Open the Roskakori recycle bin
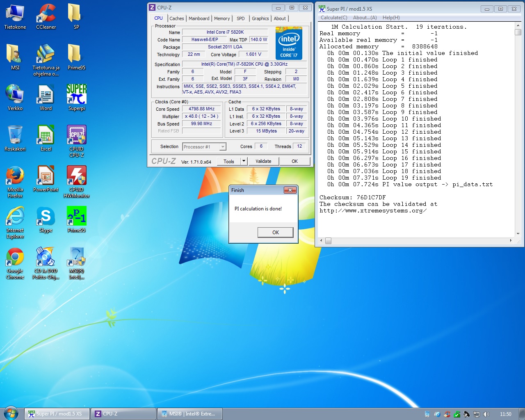This screenshot has height=420, width=525. coord(15,139)
